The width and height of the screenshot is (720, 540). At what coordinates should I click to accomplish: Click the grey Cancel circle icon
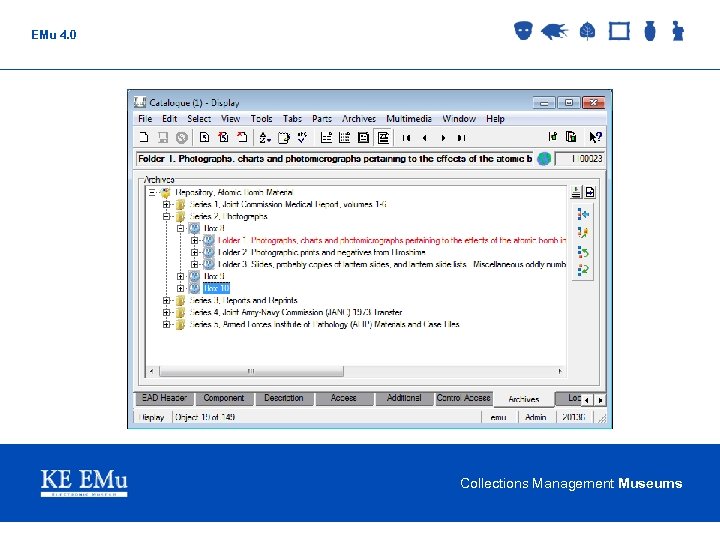(x=182, y=137)
